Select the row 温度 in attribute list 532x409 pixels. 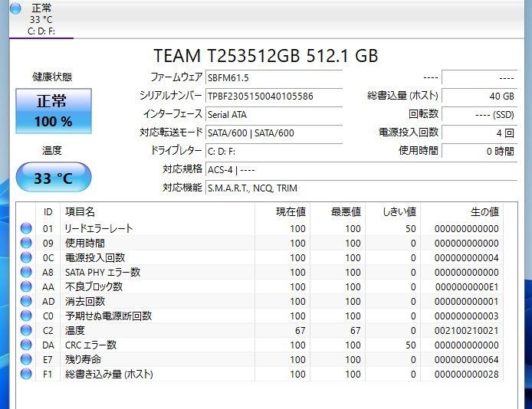click(x=260, y=330)
